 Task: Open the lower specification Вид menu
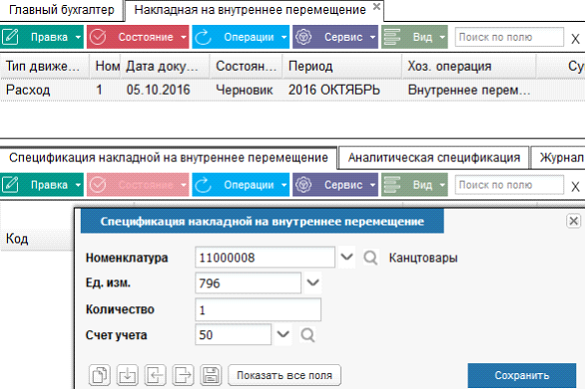(x=414, y=185)
